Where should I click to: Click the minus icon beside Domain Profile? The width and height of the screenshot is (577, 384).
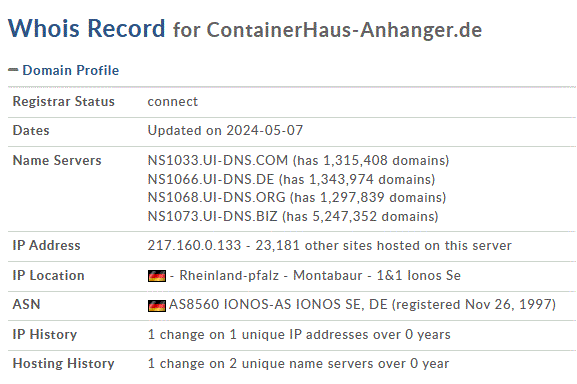(x=13, y=70)
